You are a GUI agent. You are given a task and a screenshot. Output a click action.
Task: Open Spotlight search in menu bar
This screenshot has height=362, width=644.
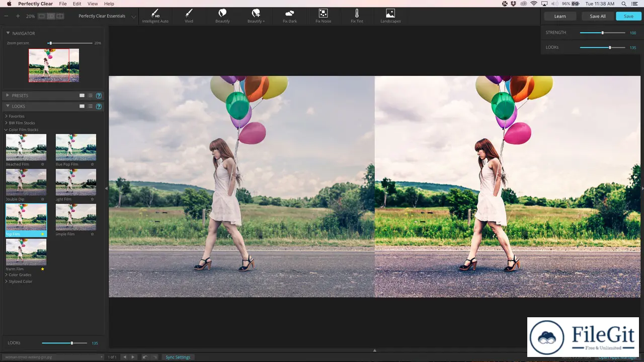pos(623,4)
